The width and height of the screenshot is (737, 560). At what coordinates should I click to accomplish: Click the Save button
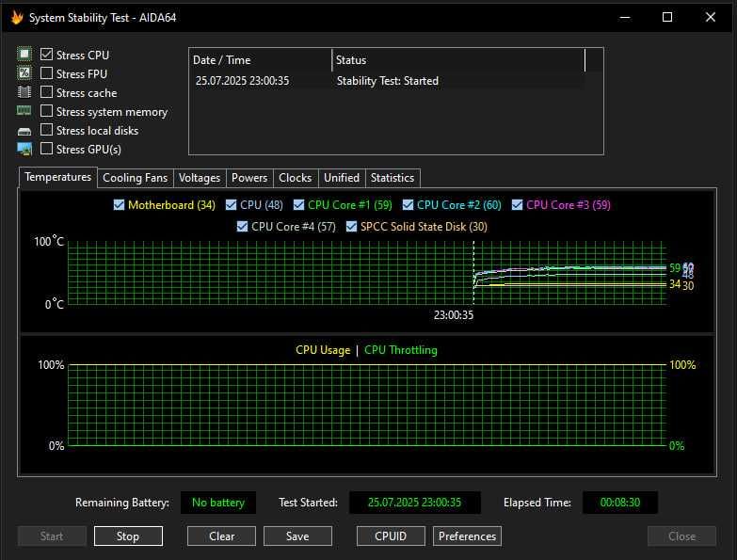(297, 536)
